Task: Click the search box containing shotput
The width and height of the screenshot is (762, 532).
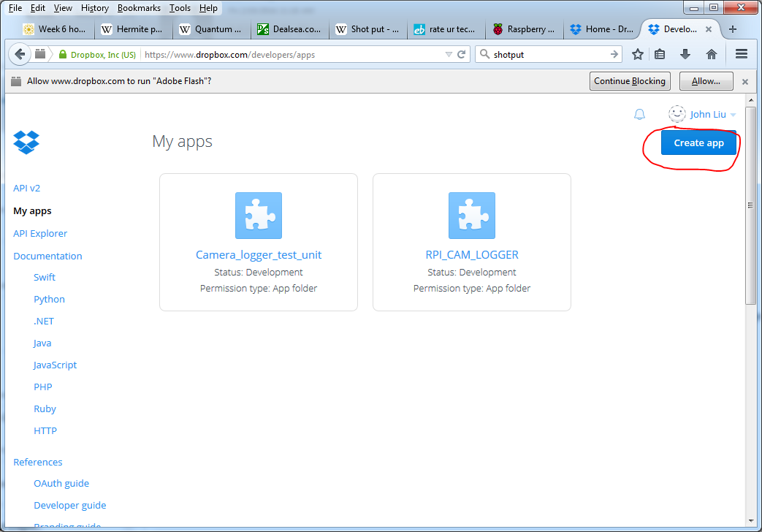Action: (x=549, y=55)
